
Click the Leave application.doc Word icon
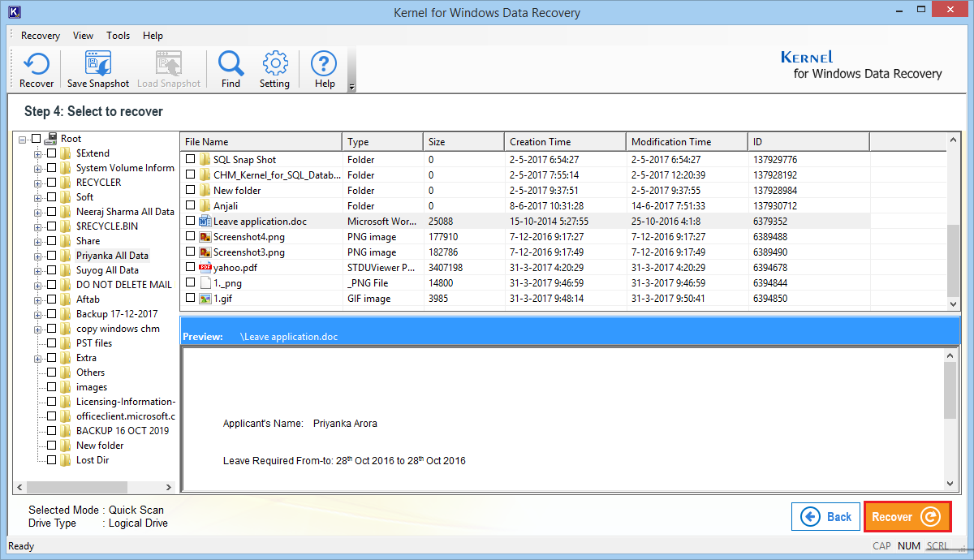pos(205,222)
